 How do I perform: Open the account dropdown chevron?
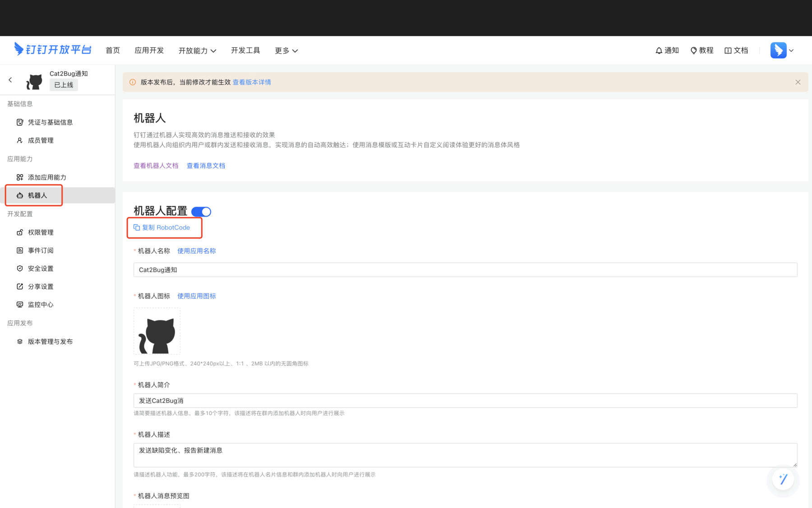coord(791,51)
